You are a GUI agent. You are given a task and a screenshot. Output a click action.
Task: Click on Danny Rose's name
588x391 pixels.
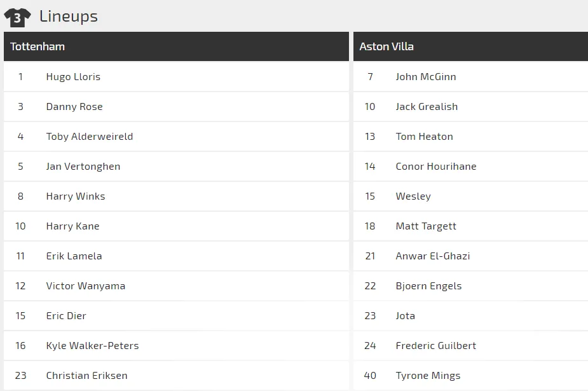pyautogui.click(x=74, y=107)
